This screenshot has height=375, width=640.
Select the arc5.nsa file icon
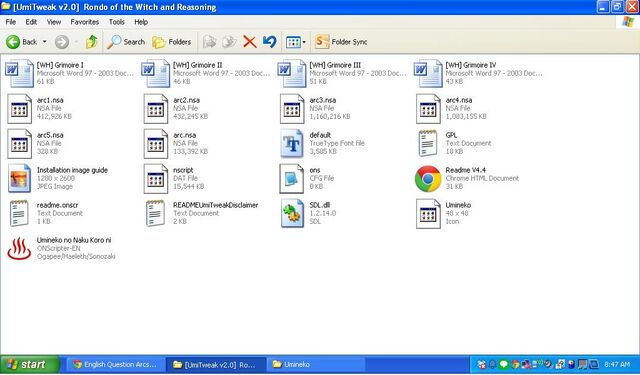click(x=19, y=144)
